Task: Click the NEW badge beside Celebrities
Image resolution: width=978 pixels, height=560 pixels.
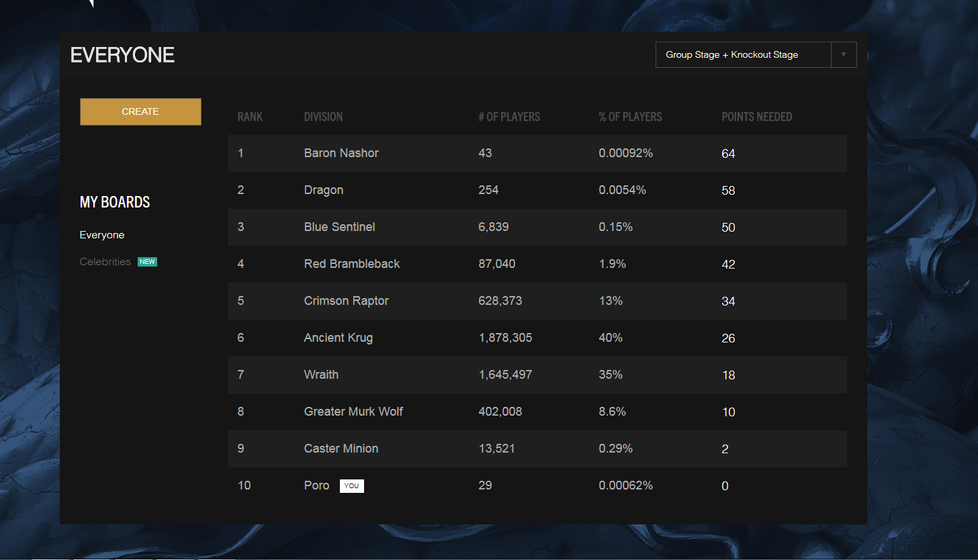Action: click(147, 262)
